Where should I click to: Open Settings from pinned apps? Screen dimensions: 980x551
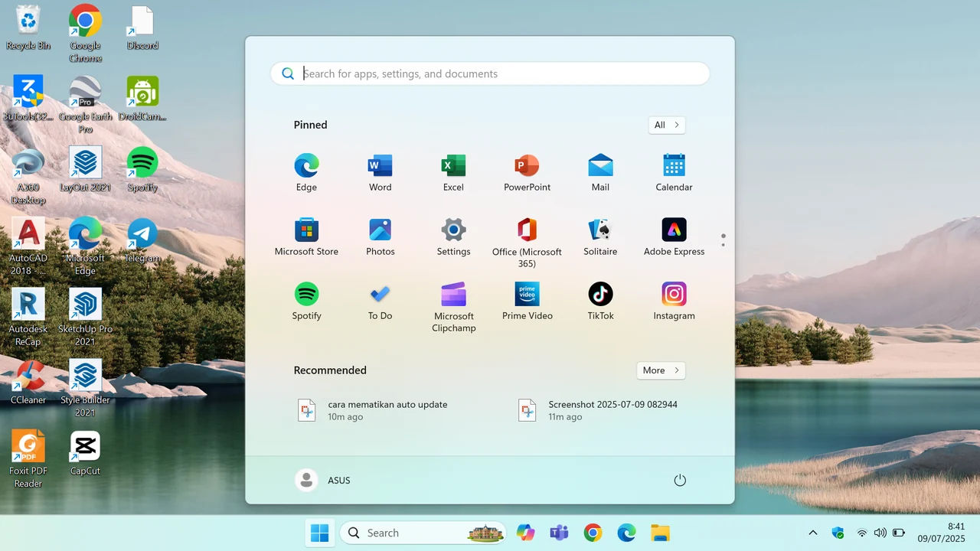pos(453,237)
